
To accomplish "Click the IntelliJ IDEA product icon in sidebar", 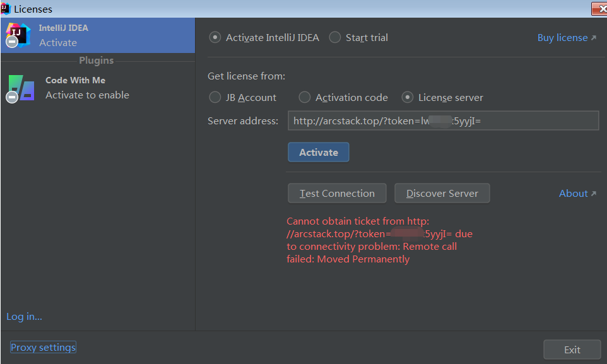I will [x=18, y=35].
